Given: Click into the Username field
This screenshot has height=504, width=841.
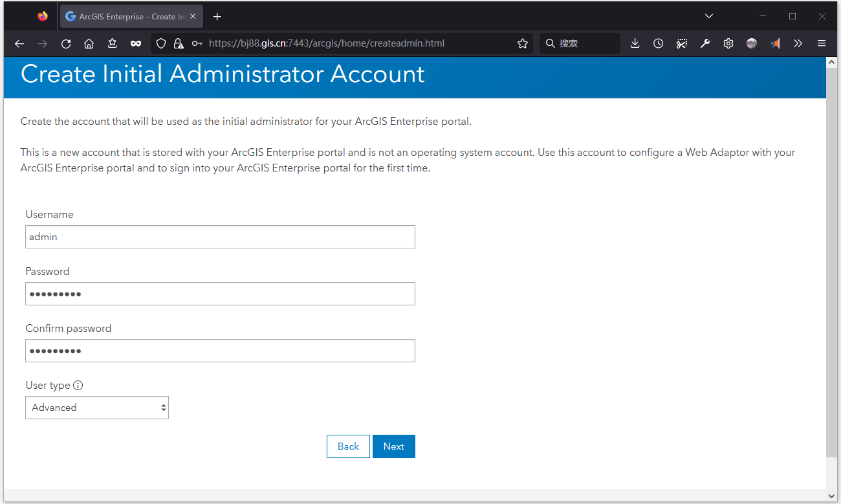Looking at the screenshot, I should (x=220, y=237).
